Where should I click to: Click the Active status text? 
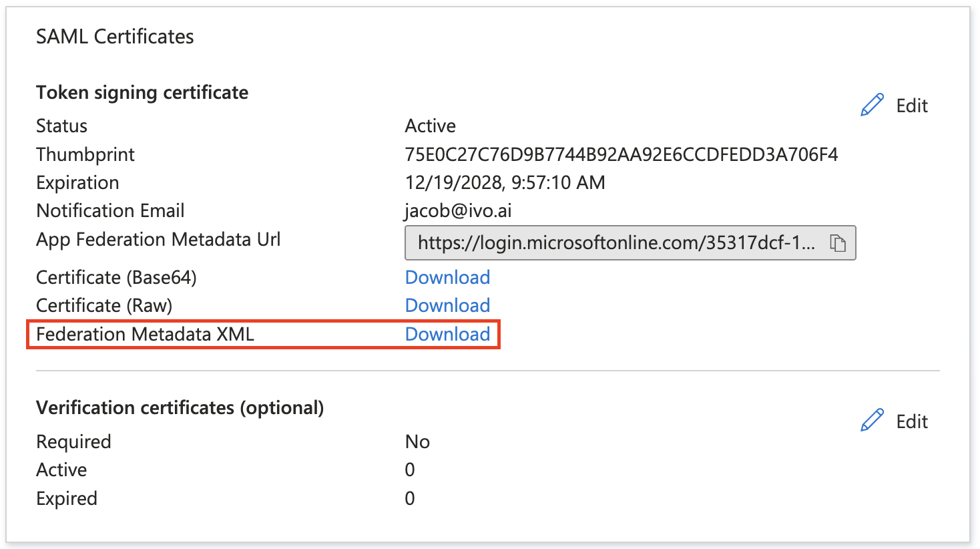430,126
